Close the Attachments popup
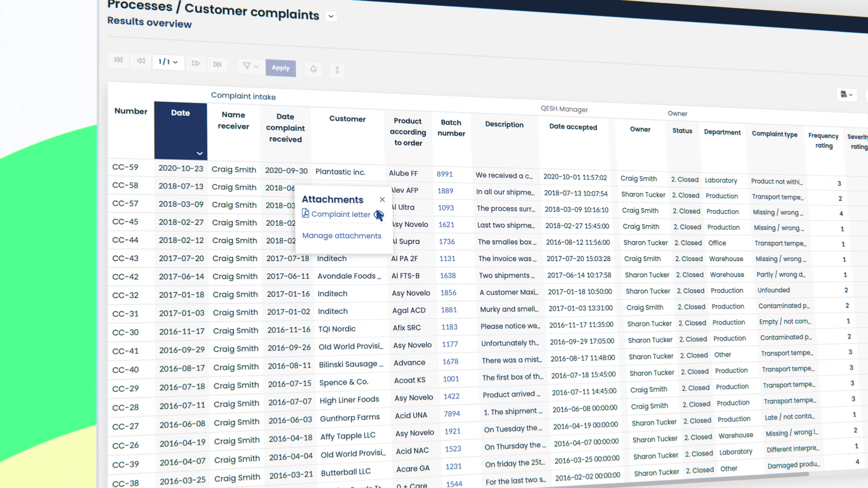 382,200
